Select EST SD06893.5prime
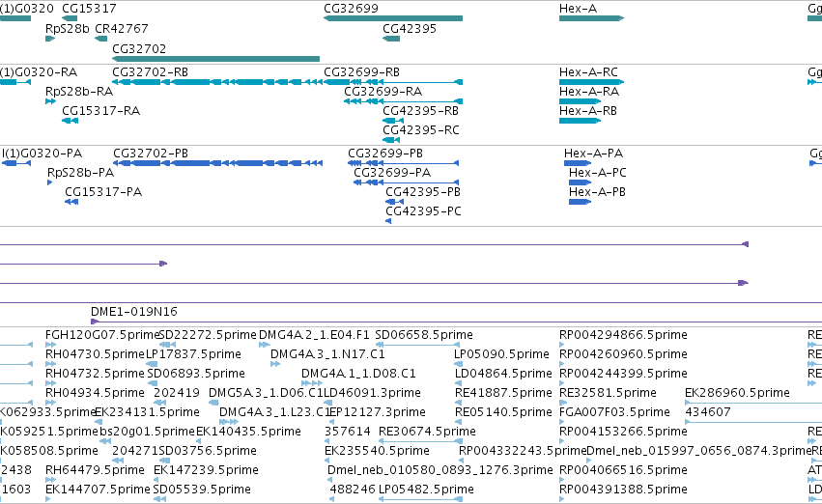Image resolution: width=822 pixels, height=504 pixels. pyautogui.click(x=196, y=374)
